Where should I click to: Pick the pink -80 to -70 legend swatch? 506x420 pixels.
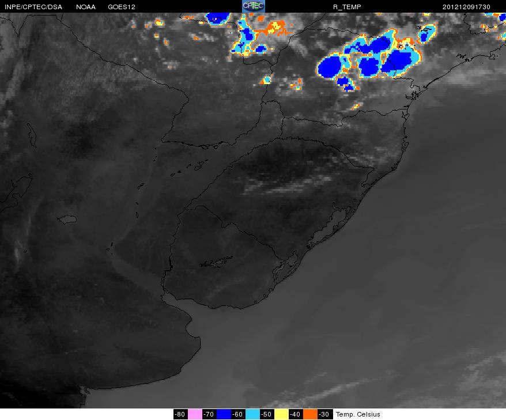coord(195,414)
